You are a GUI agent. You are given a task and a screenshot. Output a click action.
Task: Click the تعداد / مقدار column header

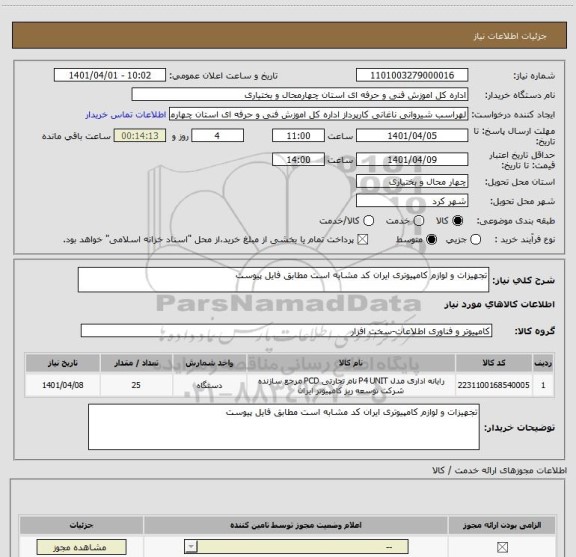pyautogui.click(x=136, y=363)
